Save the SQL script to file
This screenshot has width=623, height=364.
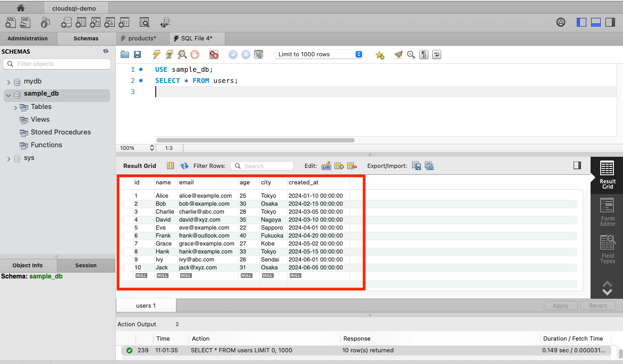138,54
